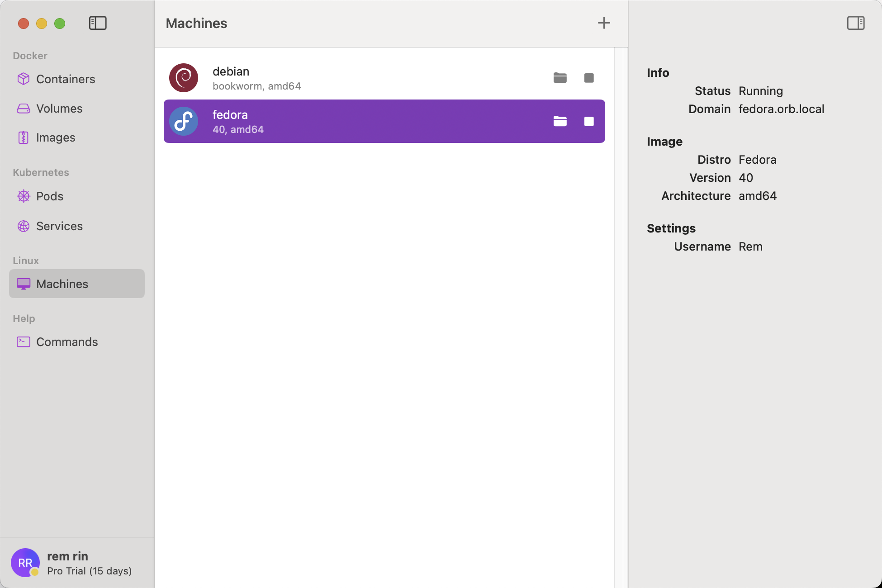
Task: Click Pro Trial (15 days) text
Action: pyautogui.click(x=90, y=571)
